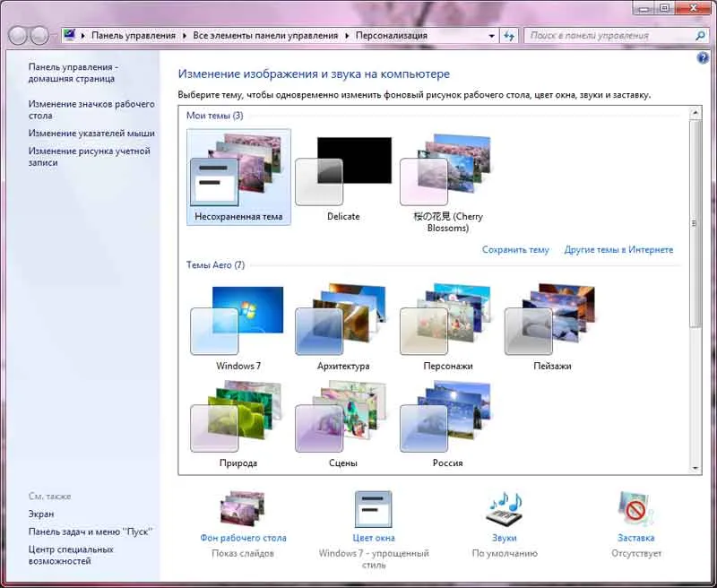Click the Фон рабочего стола text link

point(243,538)
